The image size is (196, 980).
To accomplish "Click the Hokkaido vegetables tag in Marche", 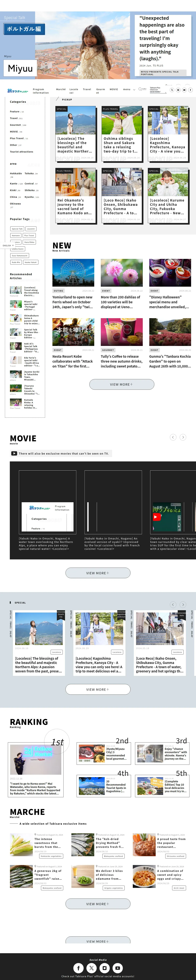I will [51, 856].
